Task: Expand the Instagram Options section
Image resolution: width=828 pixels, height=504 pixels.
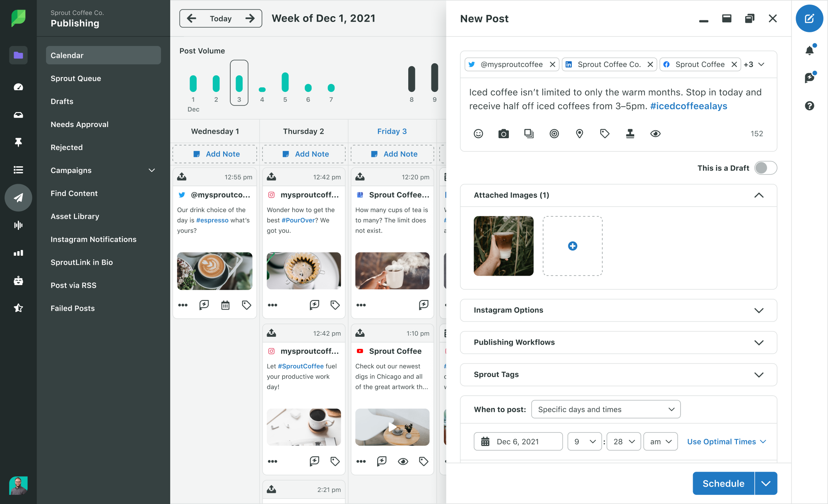Action: click(x=759, y=310)
